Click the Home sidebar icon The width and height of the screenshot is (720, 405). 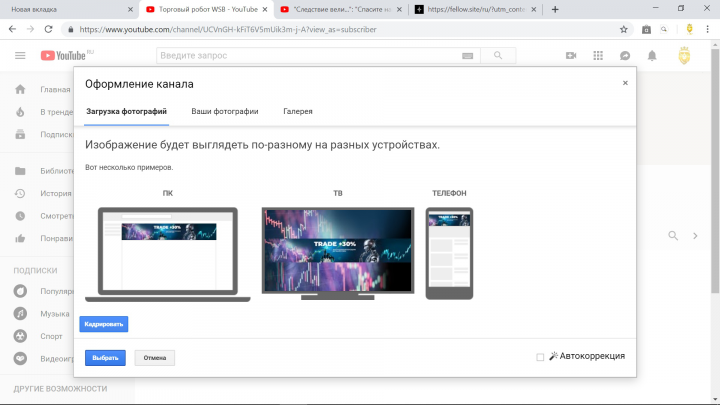pos(20,90)
